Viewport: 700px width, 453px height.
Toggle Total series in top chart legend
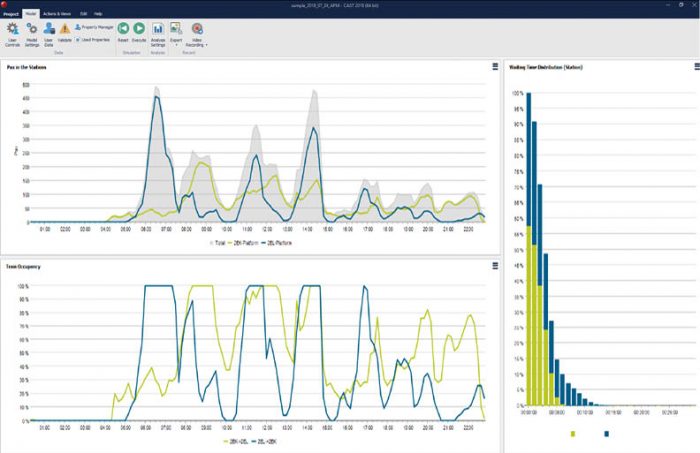tap(217, 242)
